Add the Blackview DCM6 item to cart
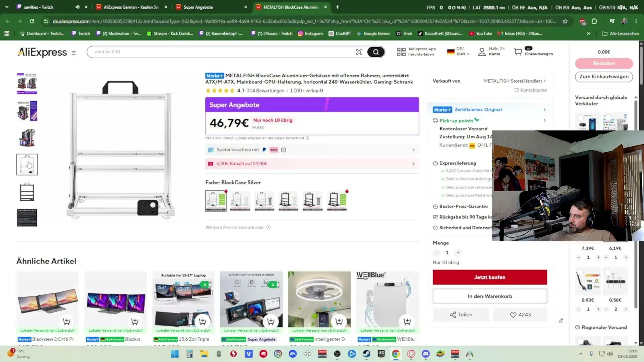Image resolution: width=644 pixels, height=362 pixels. coord(67,321)
